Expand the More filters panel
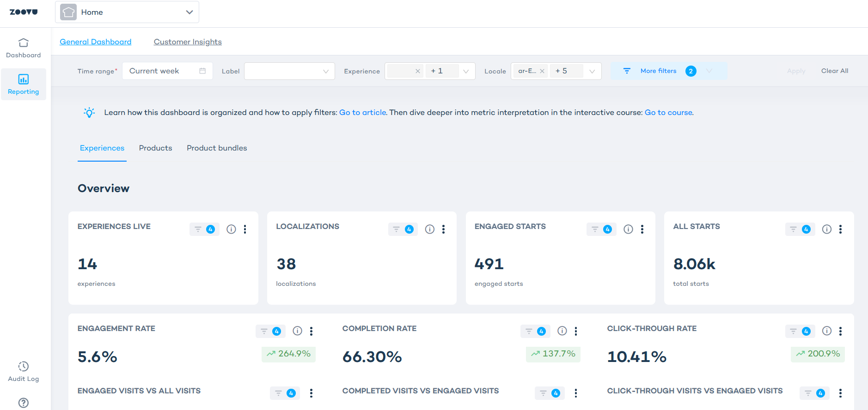868x410 pixels. click(668, 71)
